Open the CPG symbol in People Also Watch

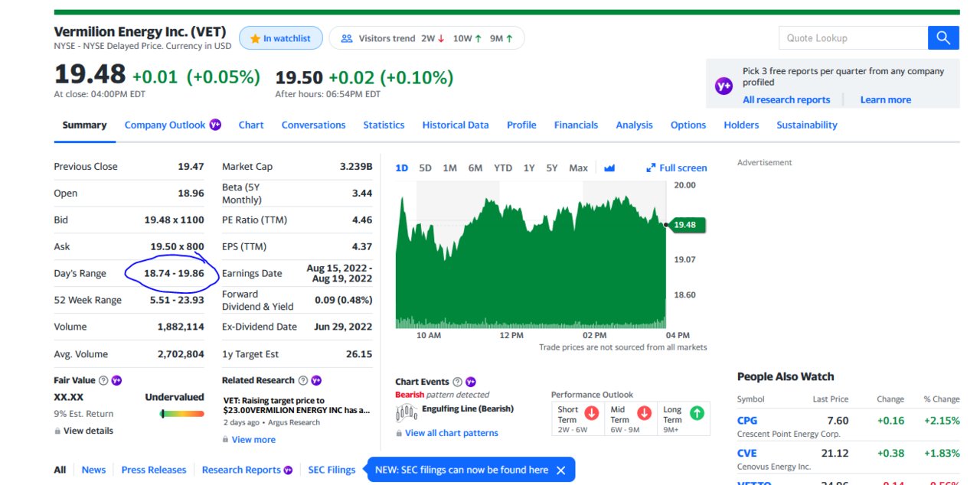[747, 421]
